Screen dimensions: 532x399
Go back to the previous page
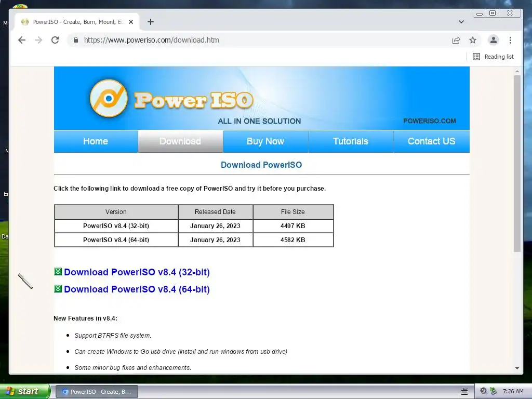[22, 40]
